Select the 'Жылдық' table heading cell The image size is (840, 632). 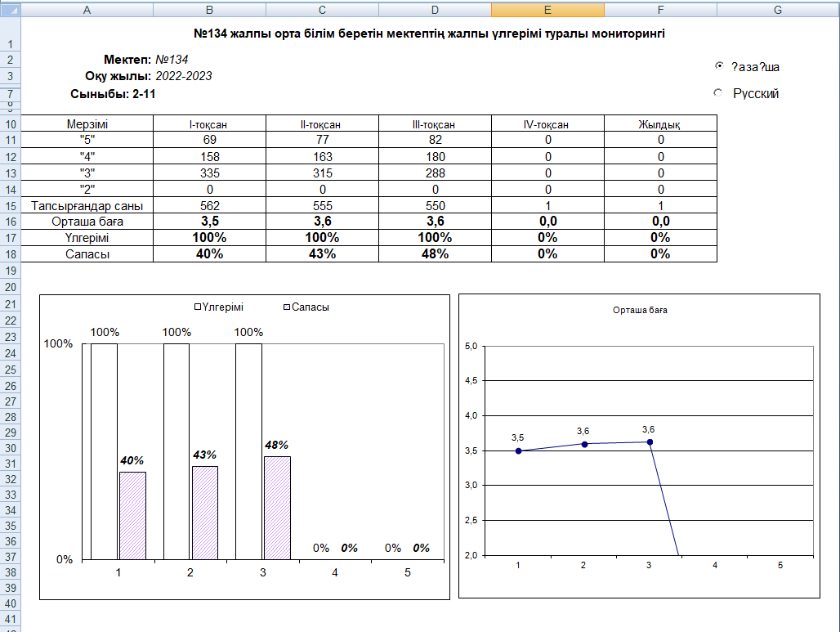[660, 124]
